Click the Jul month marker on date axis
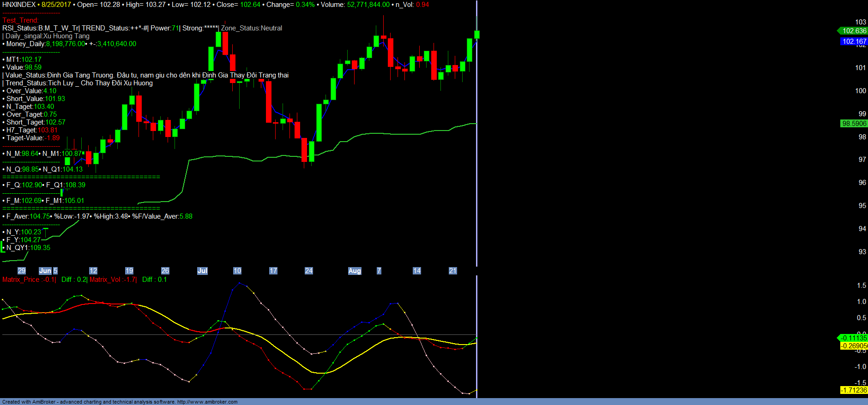The image size is (868, 405). point(202,271)
